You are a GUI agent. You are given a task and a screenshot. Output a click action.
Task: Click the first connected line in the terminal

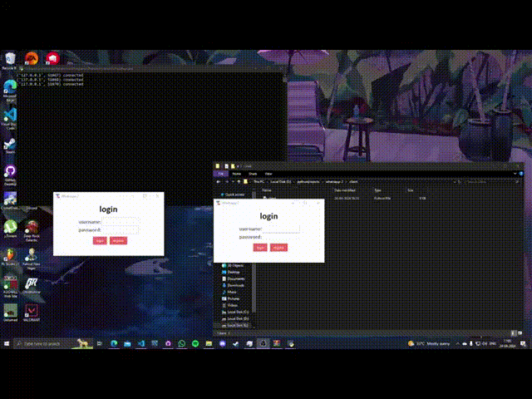pyautogui.click(x=52, y=76)
